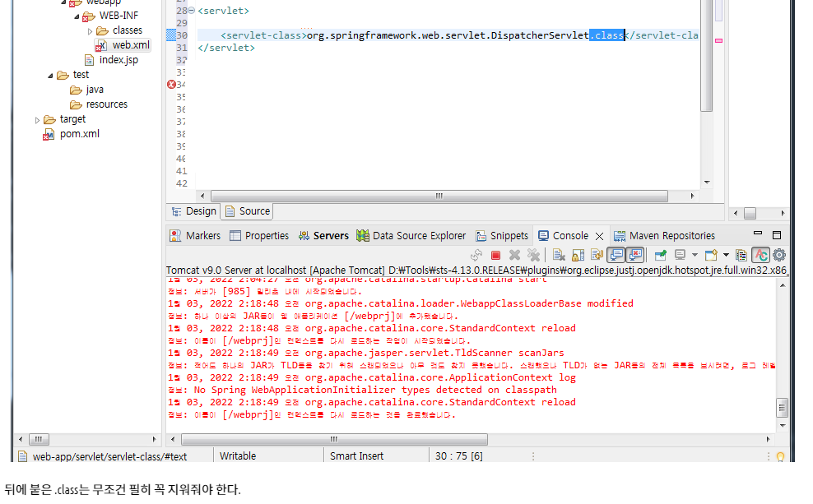This screenshot has width=813, height=504.
Task: Click the Open Console icon
Action: point(711,255)
